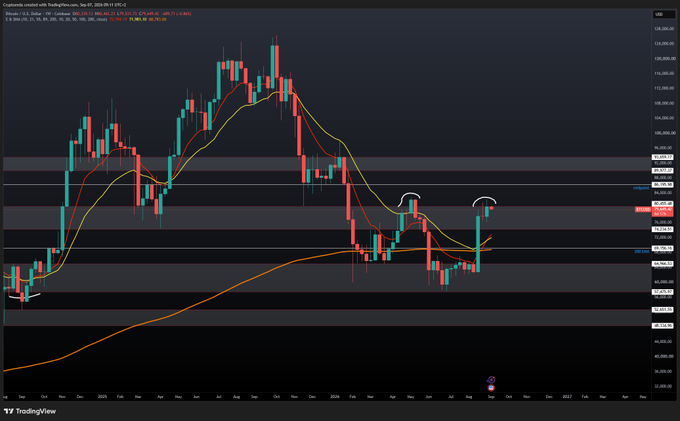Image resolution: width=680 pixels, height=421 pixels.
Task: Open the purple event marker above the Sep 2026 label
Action: coord(491,380)
